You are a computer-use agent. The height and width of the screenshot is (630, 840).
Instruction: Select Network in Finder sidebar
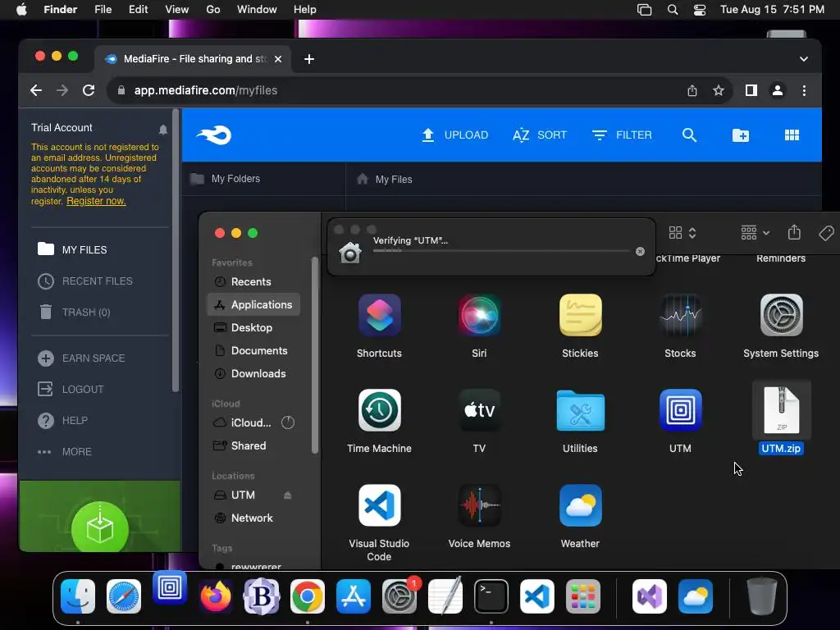pos(253,518)
